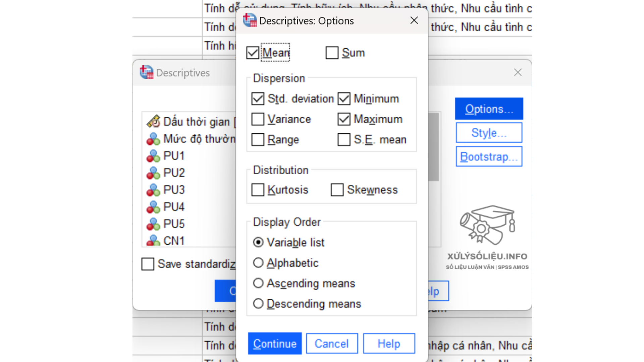Screen dimensions: 644x362
Task: Click SPSS icon in Descriptives: Options title
Action: click(250, 20)
